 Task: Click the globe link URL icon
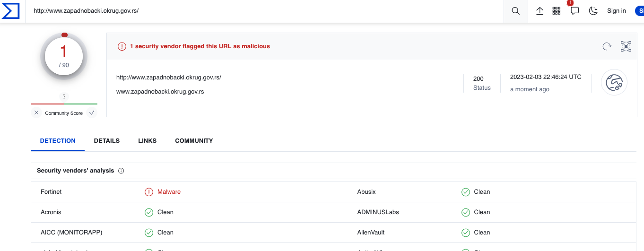614,83
